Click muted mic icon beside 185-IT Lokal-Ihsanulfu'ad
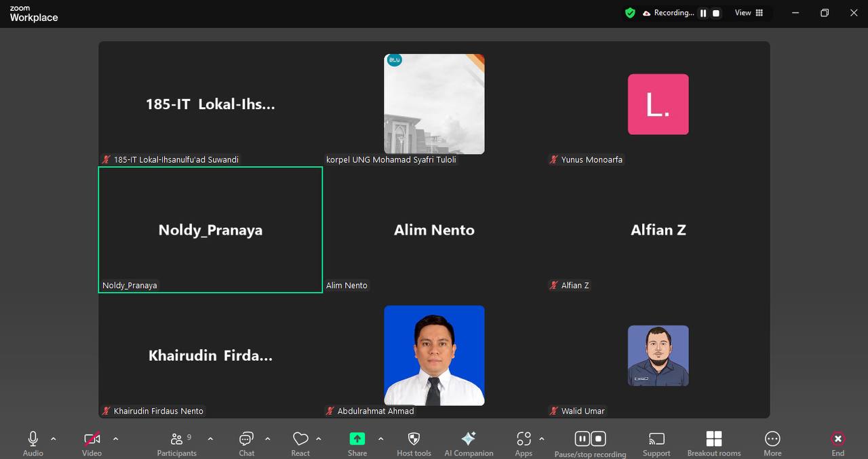Screen dimensions: 868x459 106,160
